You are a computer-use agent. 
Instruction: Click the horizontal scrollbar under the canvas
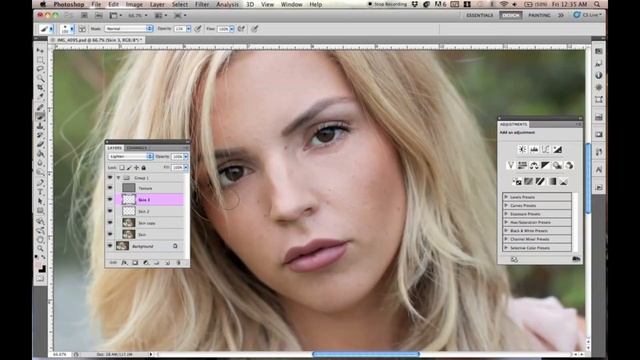(x=366, y=354)
